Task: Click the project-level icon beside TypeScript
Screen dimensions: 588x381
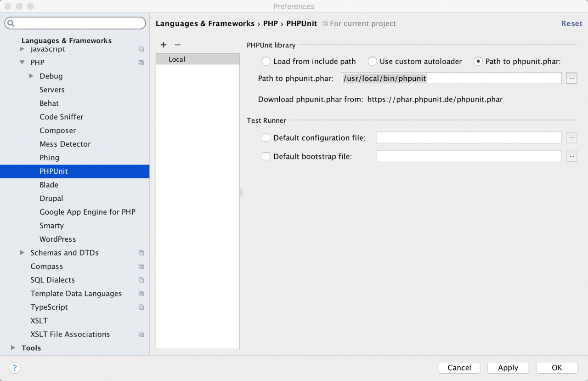Action: 141,307
